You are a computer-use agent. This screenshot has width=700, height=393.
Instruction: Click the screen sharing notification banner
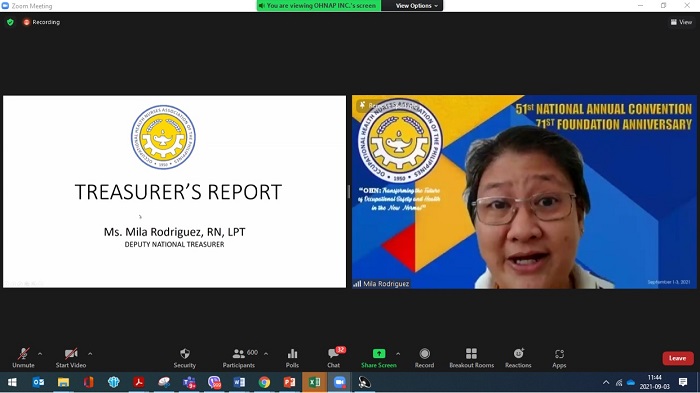coord(319,5)
